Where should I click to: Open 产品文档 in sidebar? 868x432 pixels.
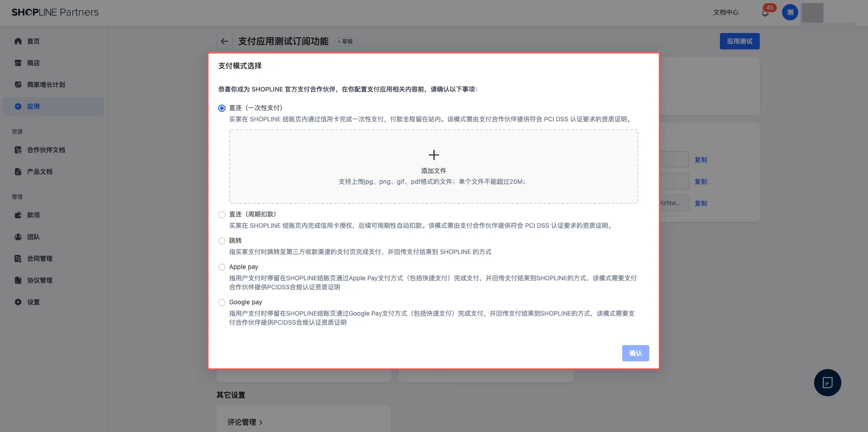(53, 172)
